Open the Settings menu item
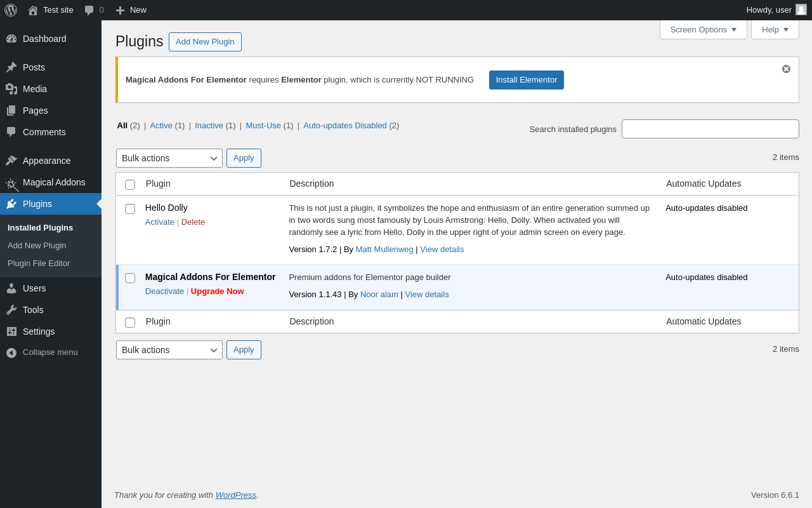 click(x=39, y=331)
